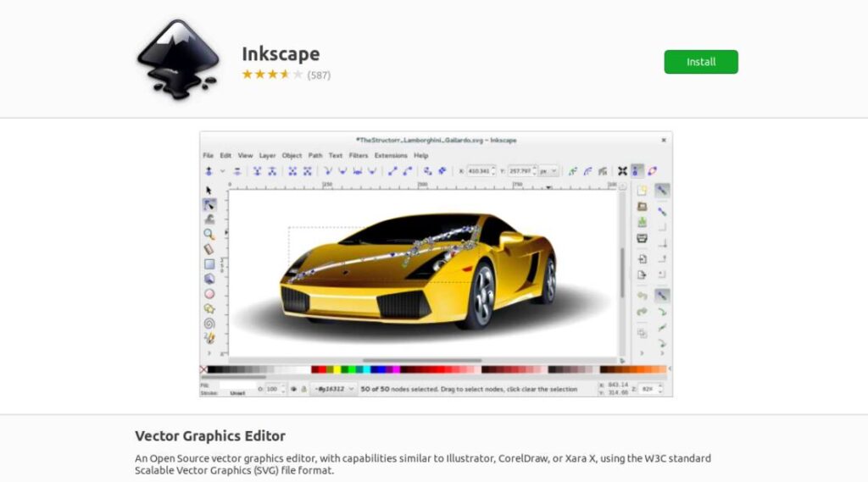Viewport: 868px width, 482px height.
Task: Click the Delete selected nodes icon
Action: 237,172
